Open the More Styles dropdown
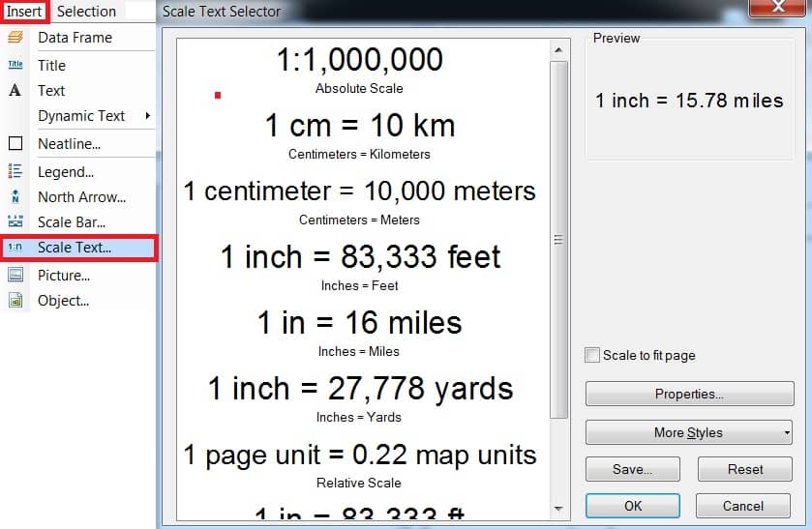 point(689,432)
